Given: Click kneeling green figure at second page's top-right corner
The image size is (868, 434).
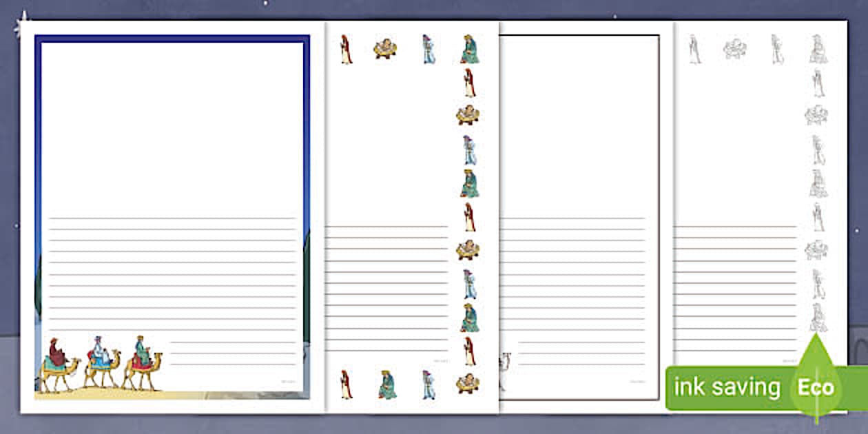Looking at the screenshot, I should pyautogui.click(x=469, y=50).
